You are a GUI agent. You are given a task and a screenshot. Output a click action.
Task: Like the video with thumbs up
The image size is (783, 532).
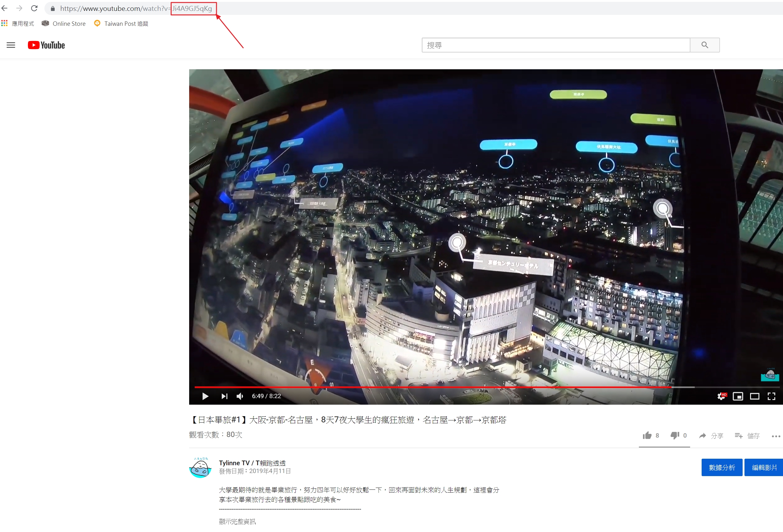click(647, 435)
